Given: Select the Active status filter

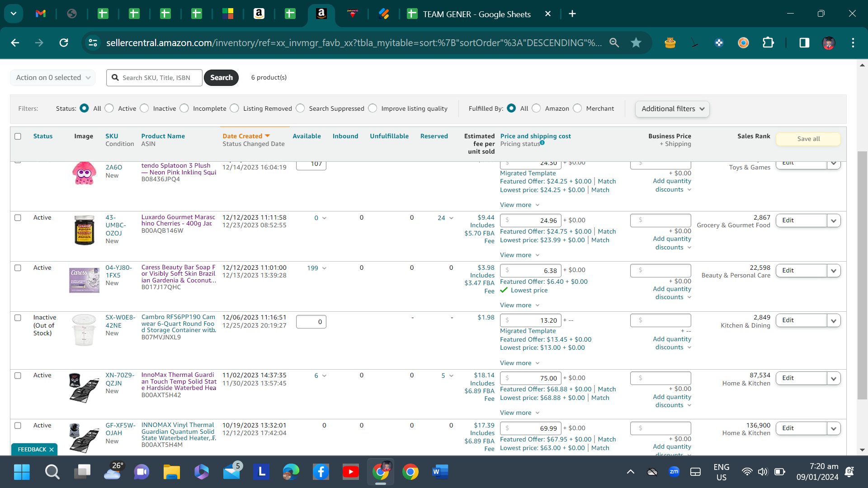Looking at the screenshot, I should 109,108.
